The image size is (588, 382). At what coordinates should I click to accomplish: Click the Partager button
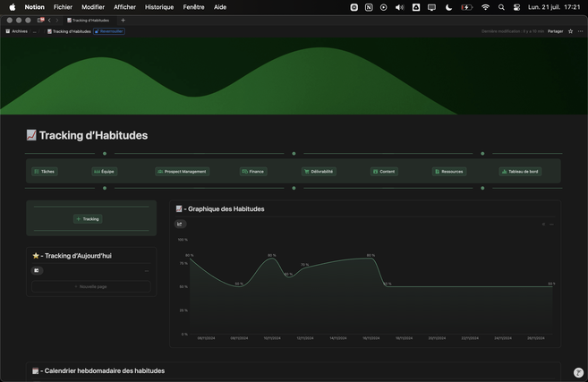[555, 31]
